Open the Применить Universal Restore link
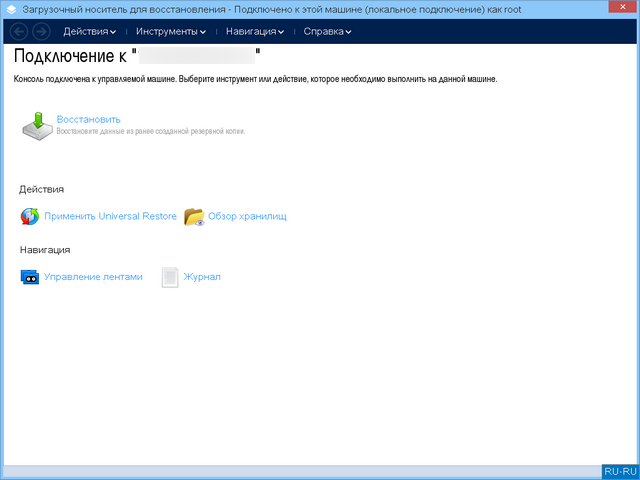The image size is (640, 480). (x=110, y=216)
